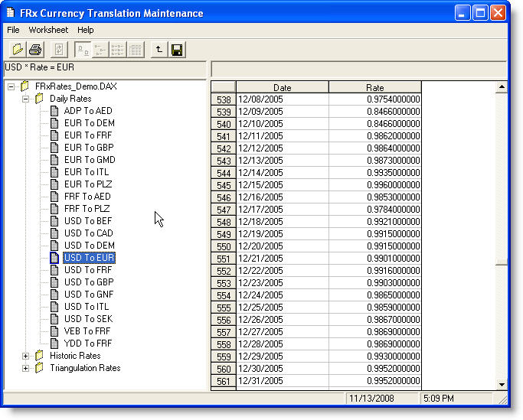
Task: Click the Date column header
Action: coord(283,87)
